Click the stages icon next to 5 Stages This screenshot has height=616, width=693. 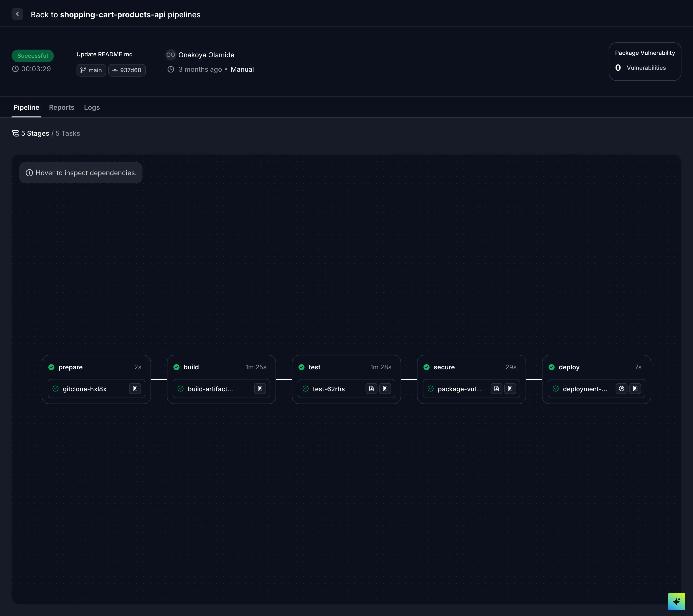16,133
